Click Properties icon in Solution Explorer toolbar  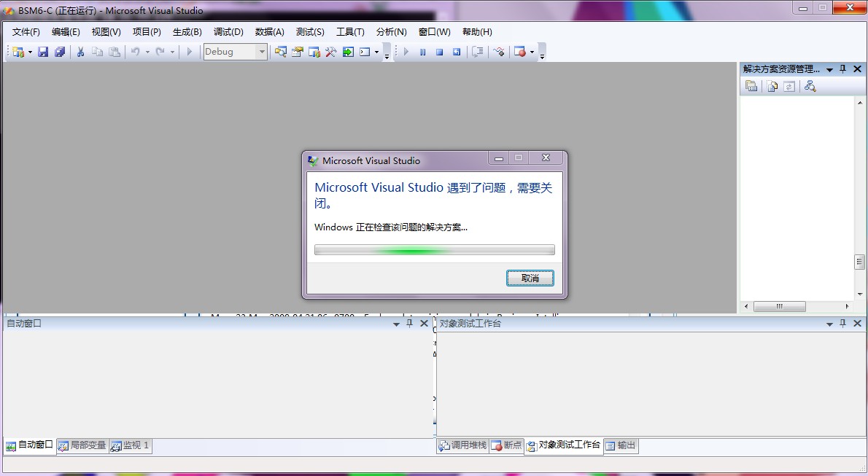(x=751, y=86)
